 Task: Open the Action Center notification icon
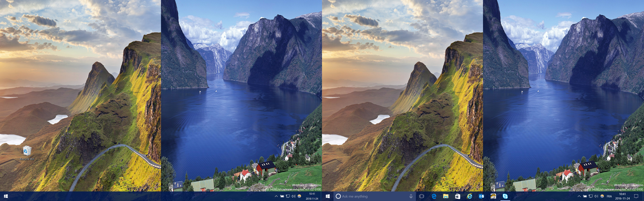coord(636,197)
